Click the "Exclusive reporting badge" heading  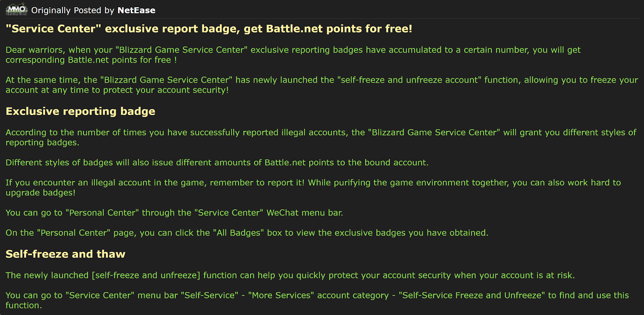click(80, 111)
